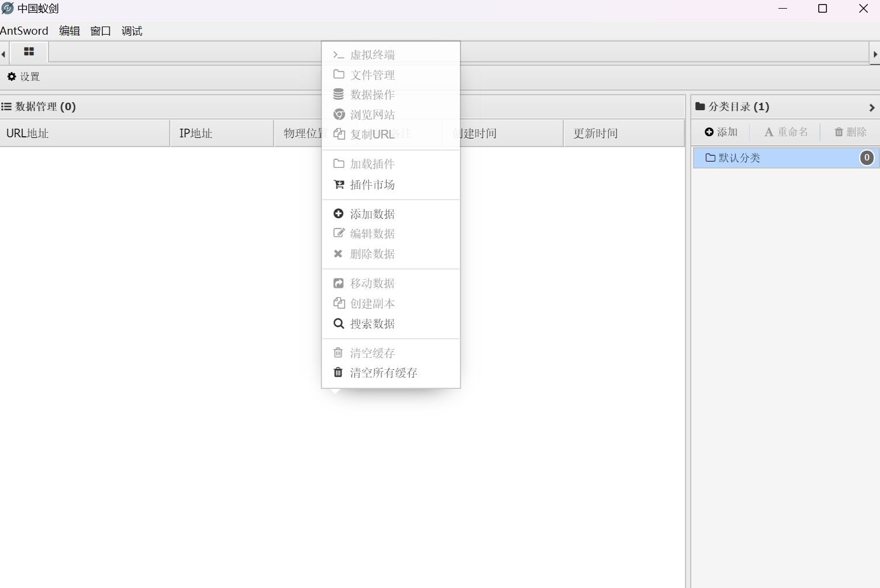880x588 pixels.
Task: Select 清空所有缓存 from the context menu
Action: [391, 373]
